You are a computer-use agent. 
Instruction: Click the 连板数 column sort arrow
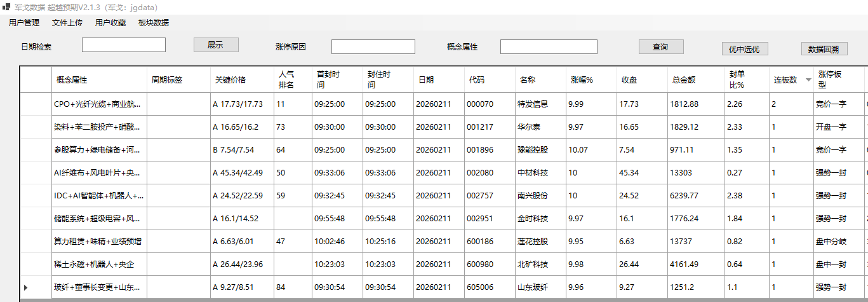(808, 80)
